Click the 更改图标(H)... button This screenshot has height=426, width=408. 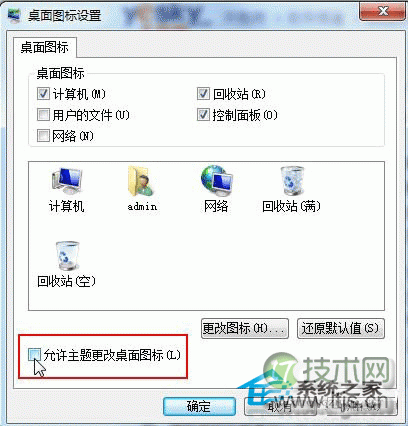click(x=245, y=328)
